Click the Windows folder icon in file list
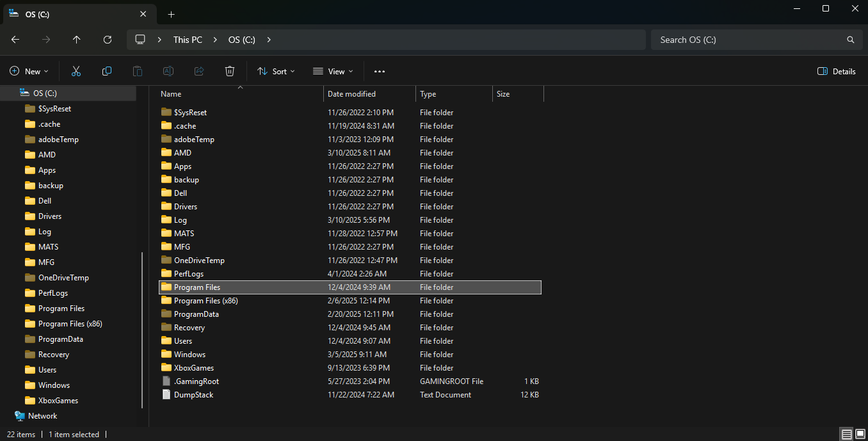This screenshot has height=441, width=868. tap(166, 355)
